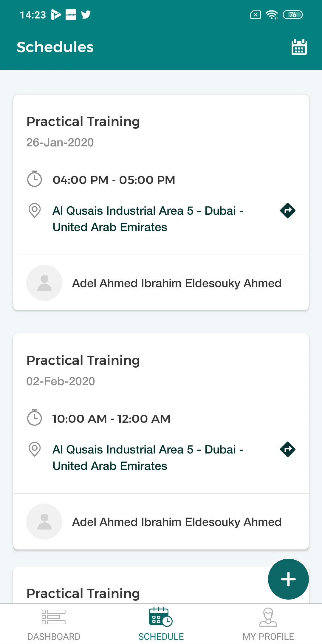Tap location pin in 26-Jan-2020 card
Image resolution: width=322 pixels, height=644 pixels.
35,210
